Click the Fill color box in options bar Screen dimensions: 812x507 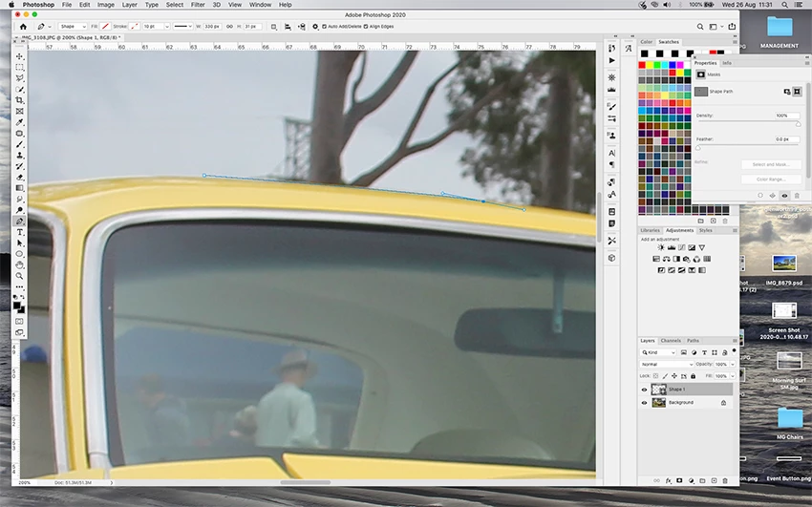105,27
